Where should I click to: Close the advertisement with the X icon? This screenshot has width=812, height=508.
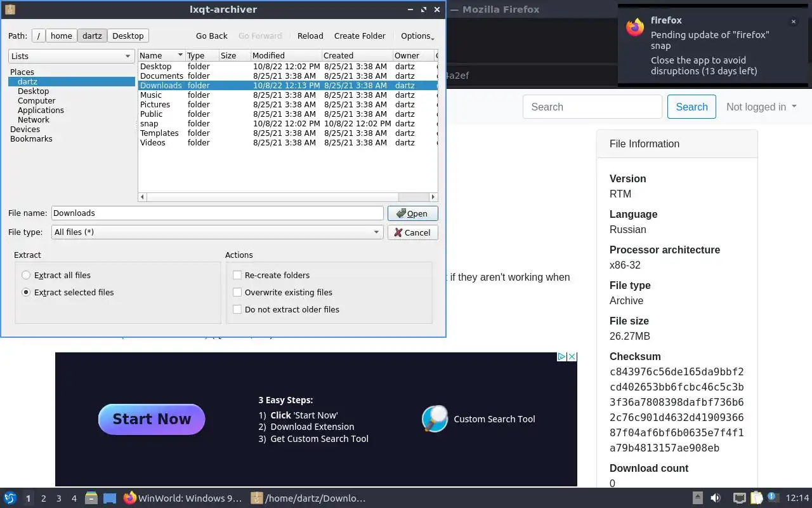[572, 357]
